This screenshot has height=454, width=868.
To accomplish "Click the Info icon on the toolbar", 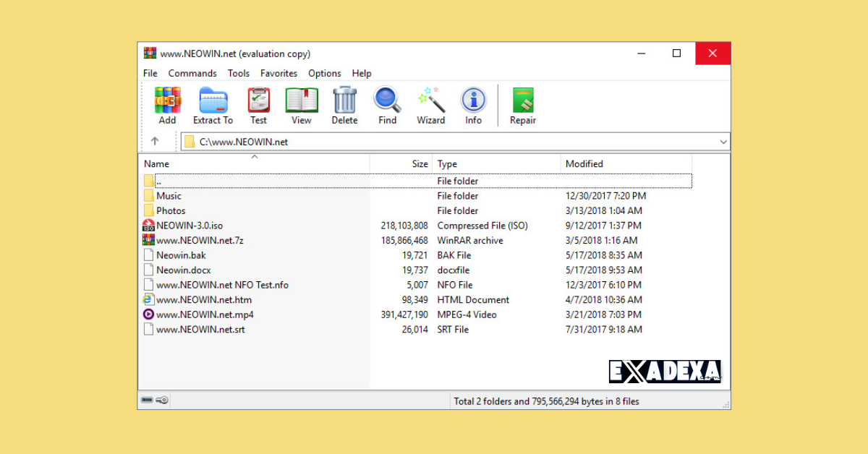I will tap(473, 101).
